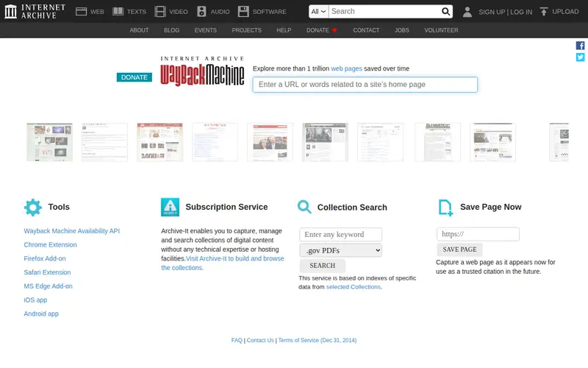Viewport: 588px width, 368px height.
Task: Expand the .gov PDFs collection dropdown
Action: tap(340, 250)
